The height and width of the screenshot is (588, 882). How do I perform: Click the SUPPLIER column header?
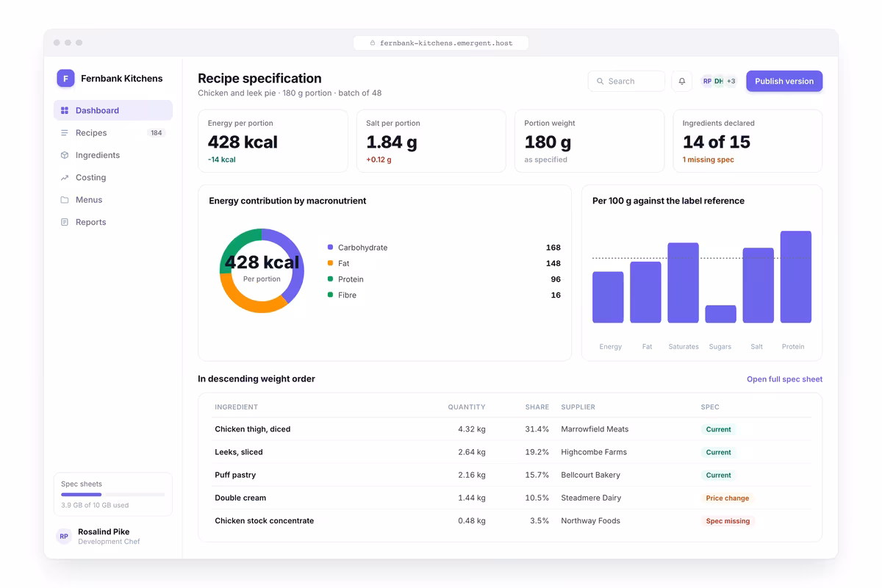(578, 407)
